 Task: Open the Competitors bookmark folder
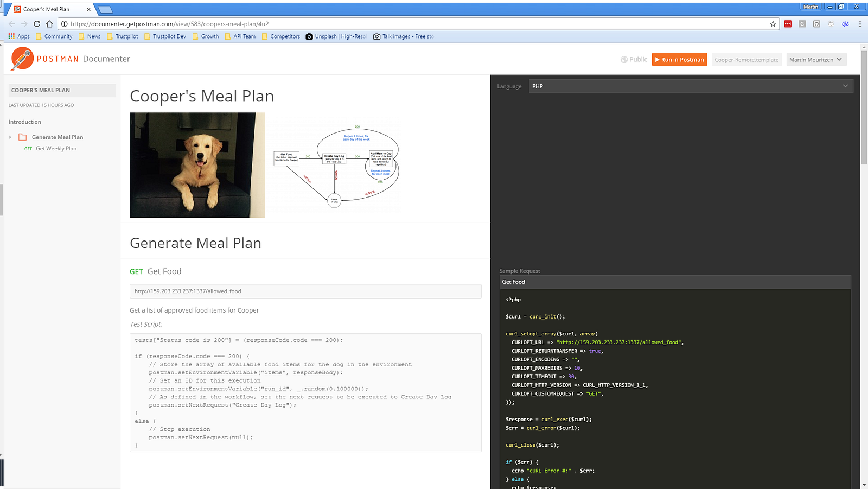(281, 36)
